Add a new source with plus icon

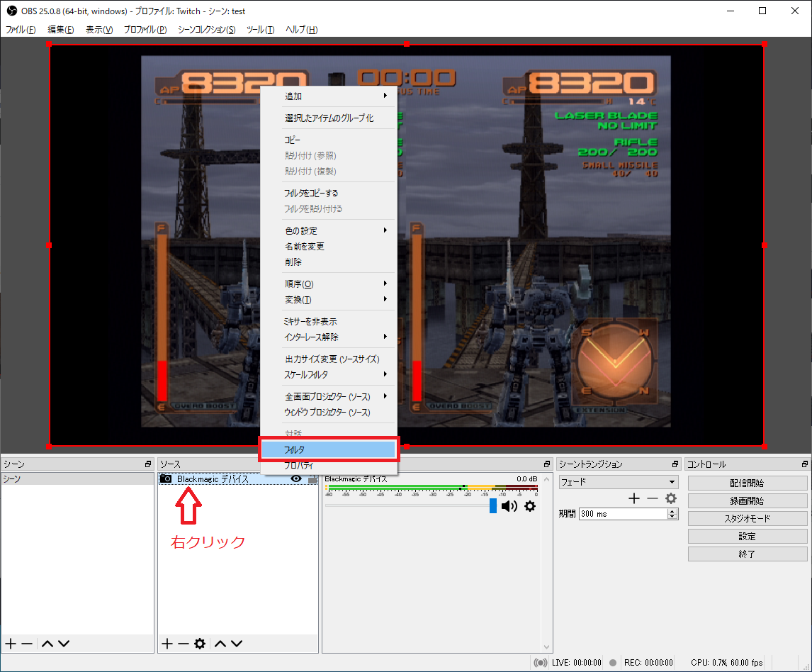coord(167,644)
